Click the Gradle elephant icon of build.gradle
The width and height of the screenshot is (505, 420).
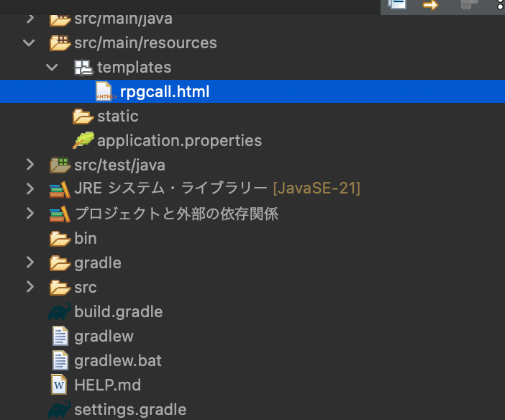point(60,311)
